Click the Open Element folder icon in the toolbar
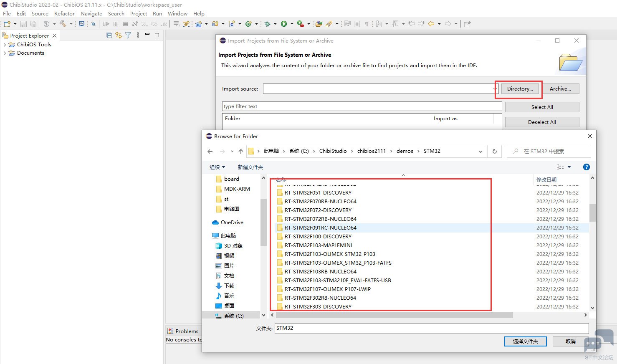617x364 pixels. point(319,24)
